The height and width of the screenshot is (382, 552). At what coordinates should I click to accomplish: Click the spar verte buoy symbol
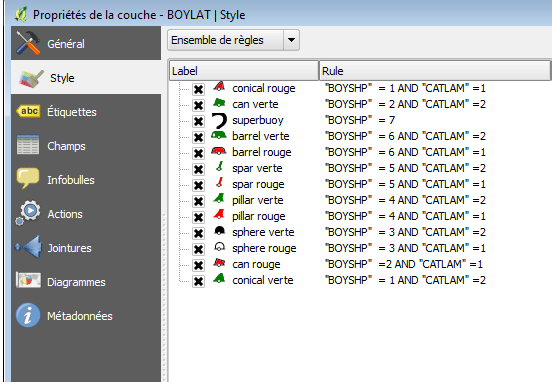[x=220, y=167]
